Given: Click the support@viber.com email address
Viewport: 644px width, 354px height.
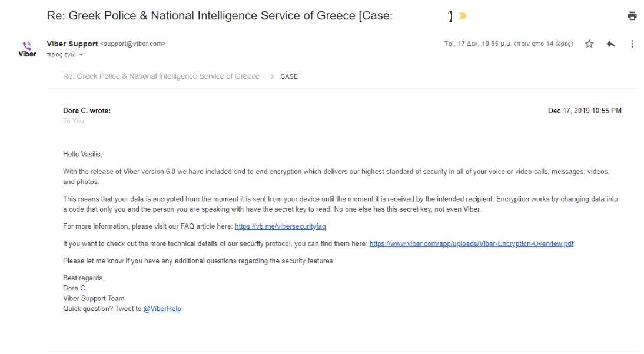Looking at the screenshot, I should tap(133, 44).
